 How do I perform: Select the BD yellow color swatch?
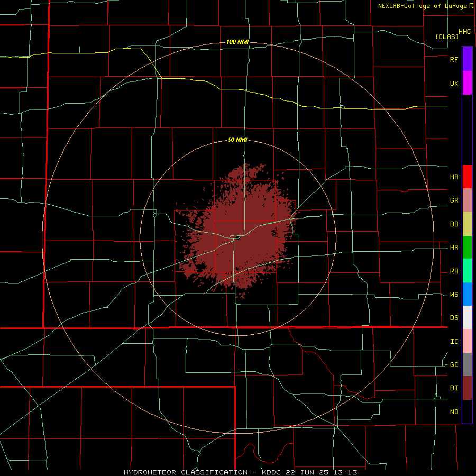click(x=467, y=224)
